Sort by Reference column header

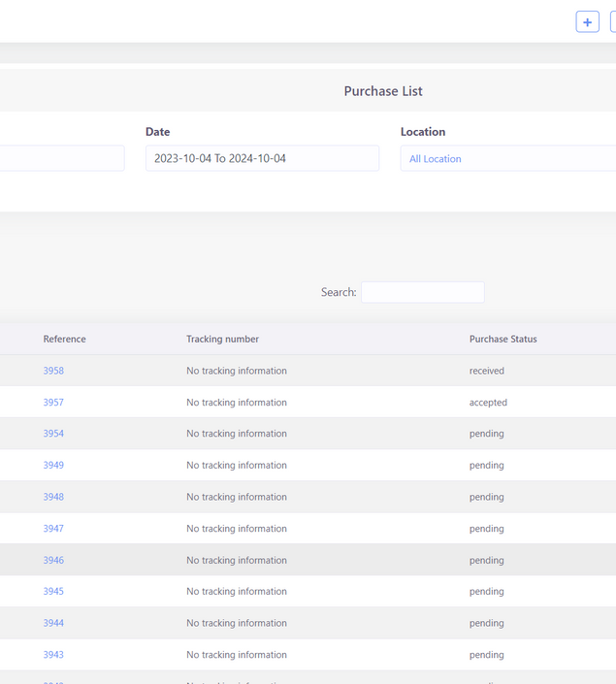64,340
